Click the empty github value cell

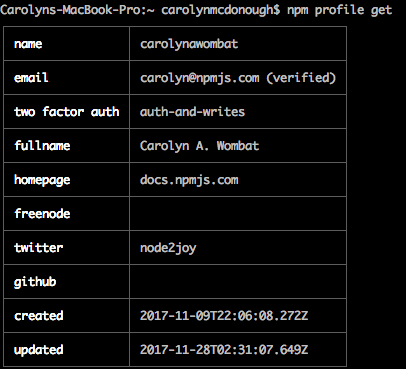(x=238, y=282)
